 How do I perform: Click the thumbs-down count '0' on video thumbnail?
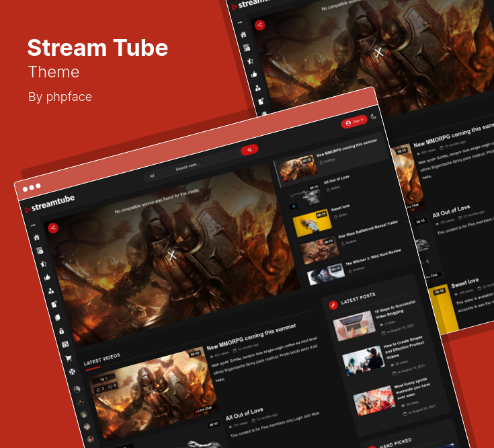112,386
